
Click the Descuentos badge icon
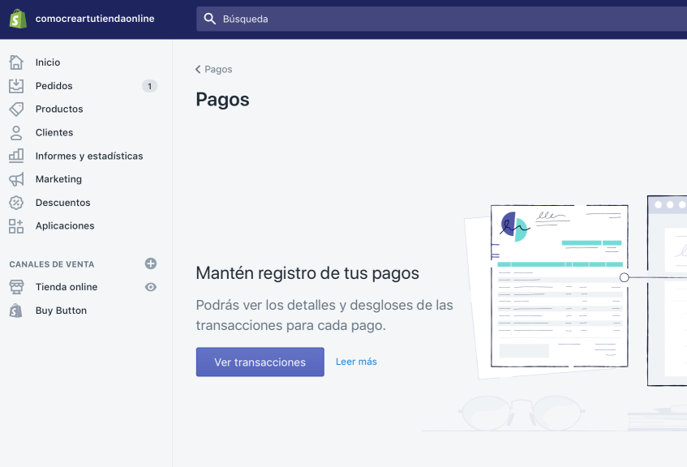click(16, 203)
